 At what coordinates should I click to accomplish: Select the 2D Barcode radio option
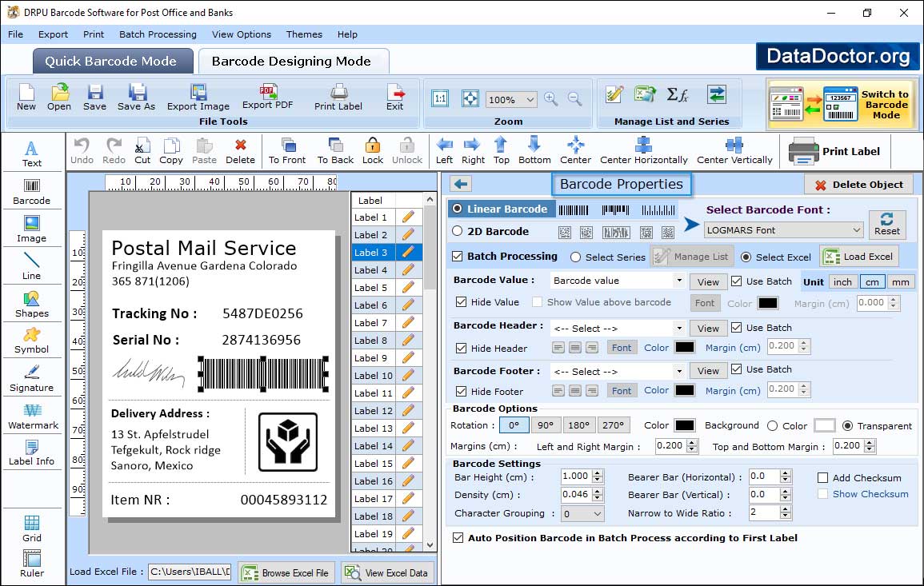pyautogui.click(x=458, y=231)
